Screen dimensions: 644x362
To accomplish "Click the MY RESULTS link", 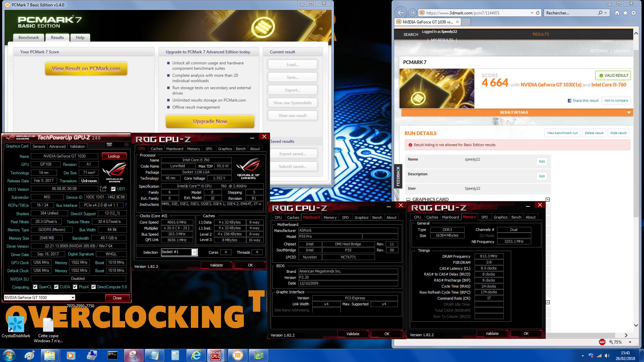I will point(442,40).
